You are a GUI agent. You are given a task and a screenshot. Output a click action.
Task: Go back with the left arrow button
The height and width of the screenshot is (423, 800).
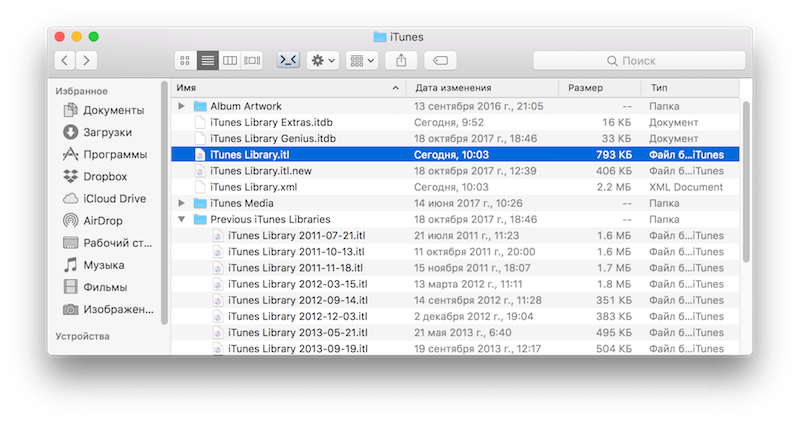point(65,61)
